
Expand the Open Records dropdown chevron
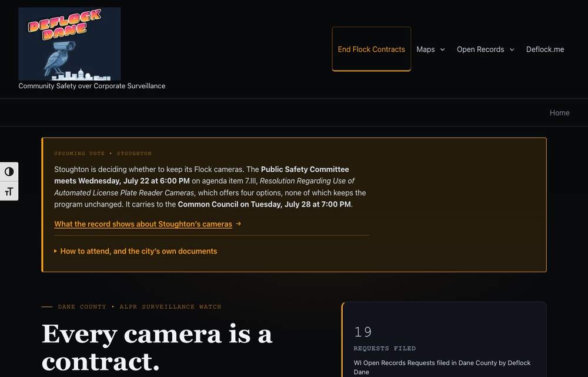point(512,49)
